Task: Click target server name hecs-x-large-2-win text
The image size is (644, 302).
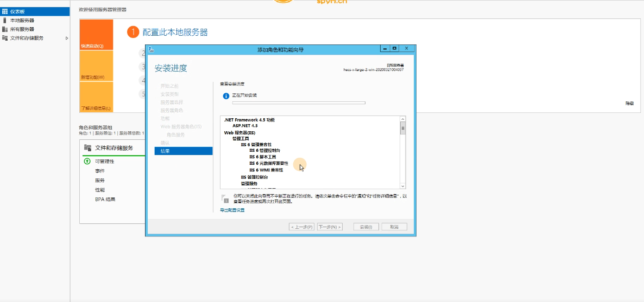Action: point(374,70)
